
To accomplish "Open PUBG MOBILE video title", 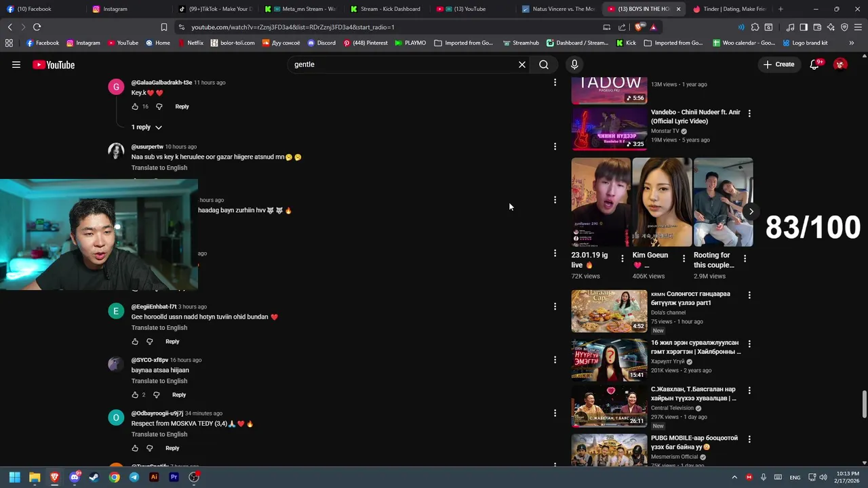I will (x=694, y=443).
